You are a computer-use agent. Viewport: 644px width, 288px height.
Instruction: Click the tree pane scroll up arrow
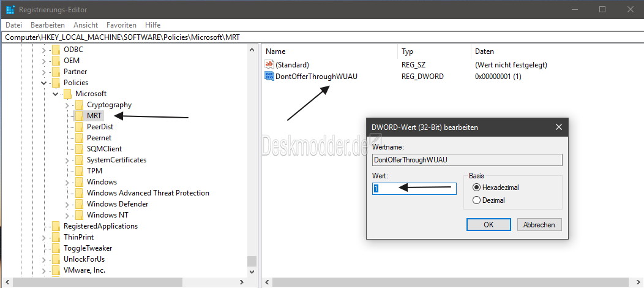pos(252,50)
